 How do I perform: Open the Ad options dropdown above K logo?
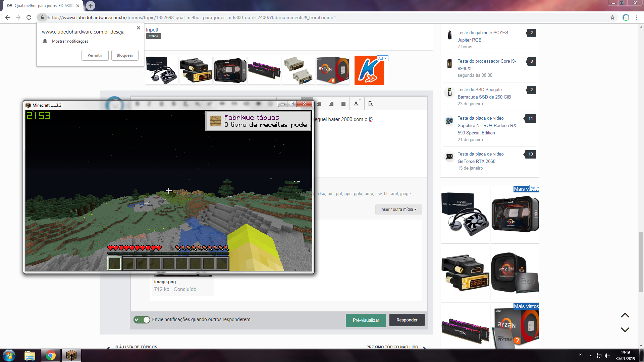[x=383, y=58]
